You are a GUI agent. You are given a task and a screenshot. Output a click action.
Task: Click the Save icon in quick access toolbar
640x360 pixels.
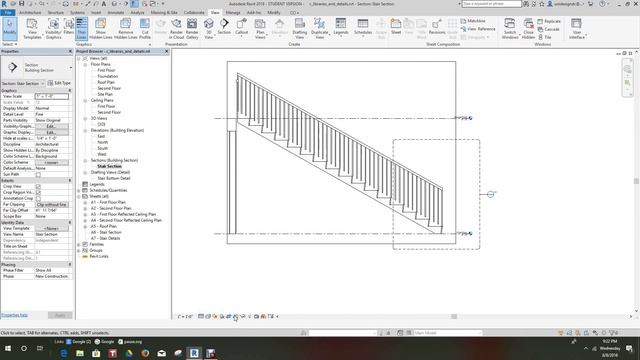tap(21, 4)
